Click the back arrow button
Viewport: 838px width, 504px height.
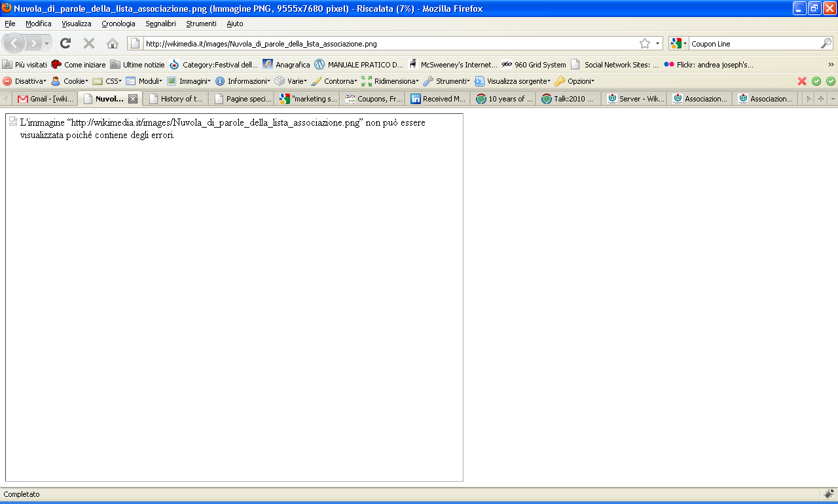14,43
